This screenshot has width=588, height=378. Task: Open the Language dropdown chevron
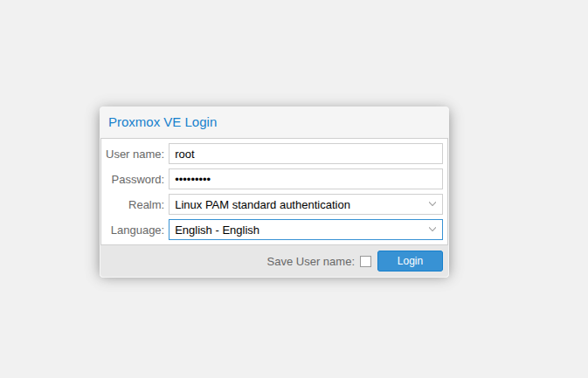point(432,230)
